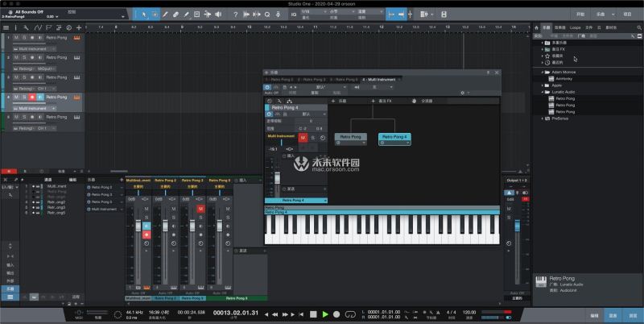Switch to the 4 - Multi Instrument tab
Screen dimensions: 644x324
pos(379,79)
